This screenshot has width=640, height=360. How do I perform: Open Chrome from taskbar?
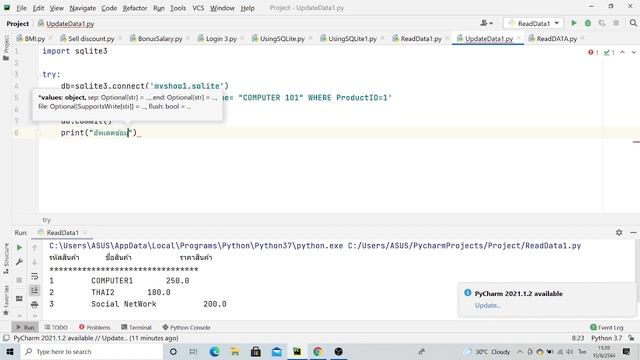(x=318, y=351)
